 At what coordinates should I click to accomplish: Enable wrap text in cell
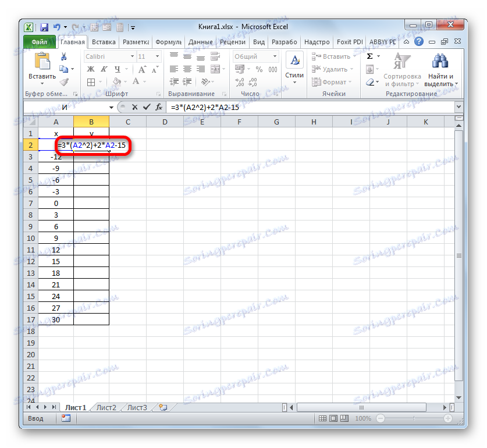tap(215, 56)
